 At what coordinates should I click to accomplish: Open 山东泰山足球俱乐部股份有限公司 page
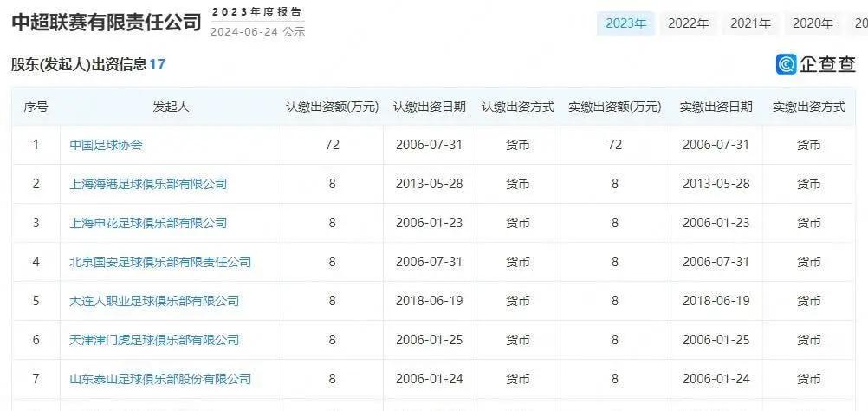point(160,379)
